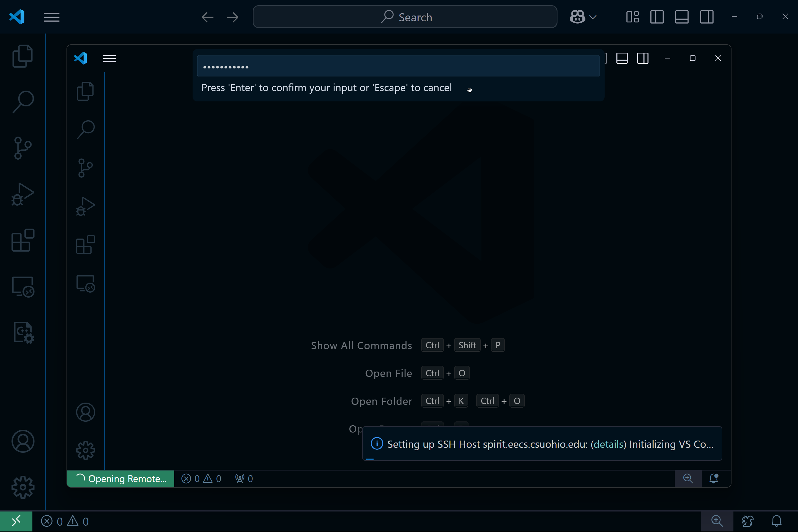Toggle bottom panel in inner window
Screen dimensions: 798x532
(622, 58)
